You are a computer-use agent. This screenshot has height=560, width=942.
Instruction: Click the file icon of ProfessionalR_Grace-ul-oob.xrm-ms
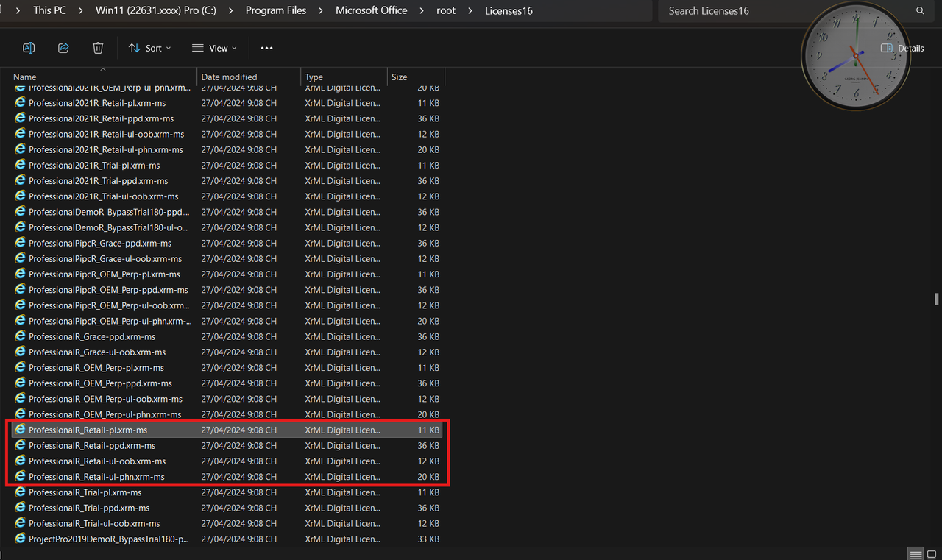20,352
